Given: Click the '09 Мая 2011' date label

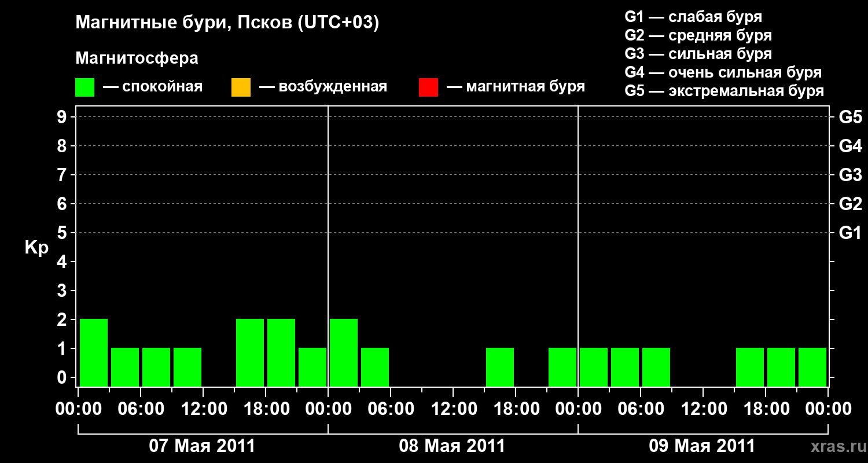Looking at the screenshot, I should point(702,446).
